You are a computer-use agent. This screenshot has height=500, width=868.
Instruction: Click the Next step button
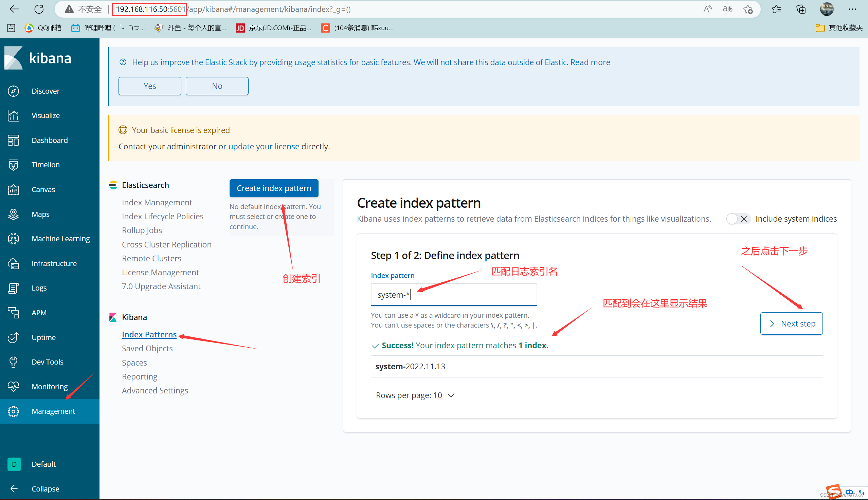coord(791,323)
